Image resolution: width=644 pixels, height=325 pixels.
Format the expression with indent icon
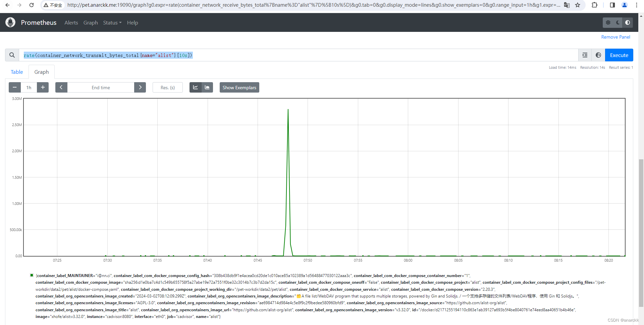point(585,55)
